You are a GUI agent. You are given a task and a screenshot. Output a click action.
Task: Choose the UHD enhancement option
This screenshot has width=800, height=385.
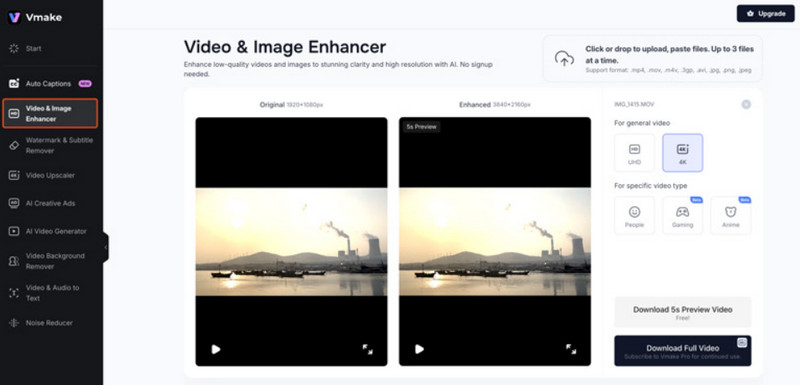point(634,153)
